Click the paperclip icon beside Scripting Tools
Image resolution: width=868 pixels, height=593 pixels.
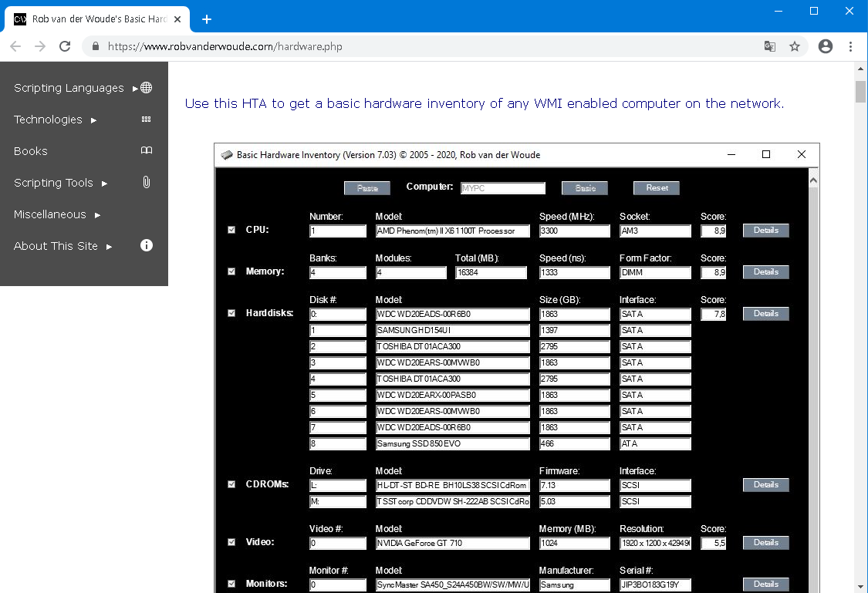[146, 182]
